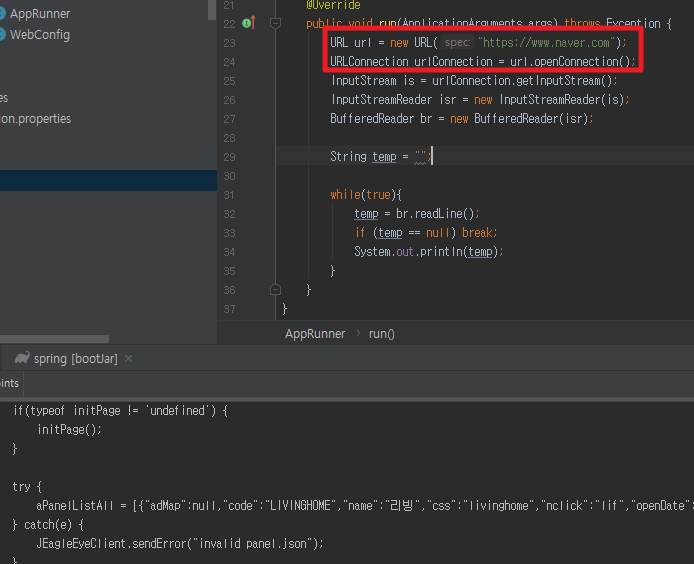Click the override gutter icon on line 22
Screen dimensions: 694x564
click(x=249, y=23)
